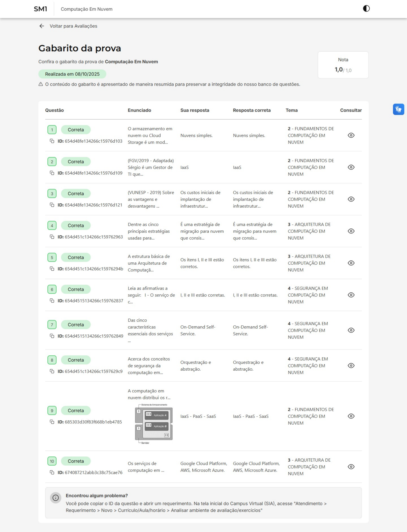Viewport: 407px width, 532px height.
Task: Open Computação Em Nuvem header item
Action: point(86,9)
